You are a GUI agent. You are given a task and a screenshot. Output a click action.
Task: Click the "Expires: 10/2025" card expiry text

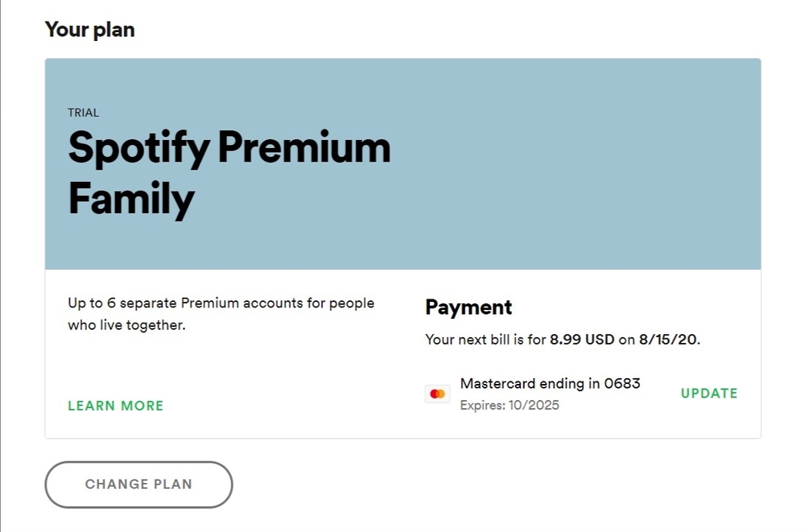(510, 405)
